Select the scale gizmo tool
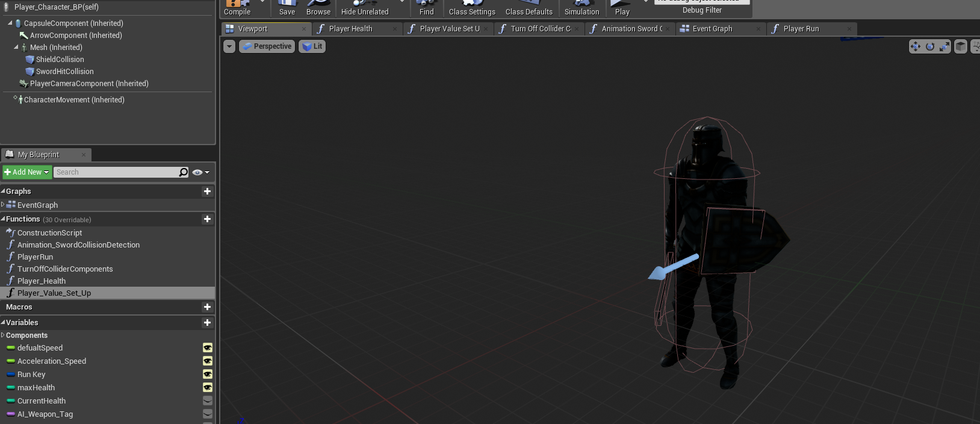This screenshot has width=980, height=424. point(944,46)
